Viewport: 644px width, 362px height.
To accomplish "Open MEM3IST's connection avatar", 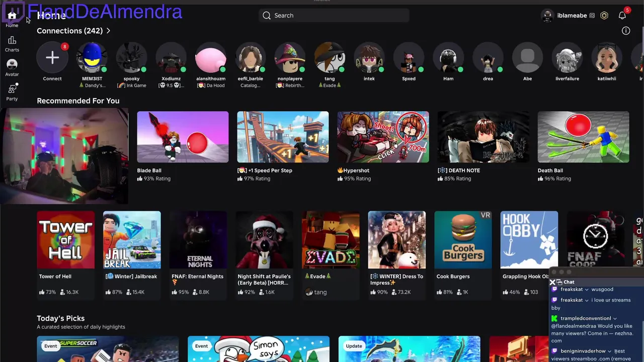I will (x=92, y=57).
